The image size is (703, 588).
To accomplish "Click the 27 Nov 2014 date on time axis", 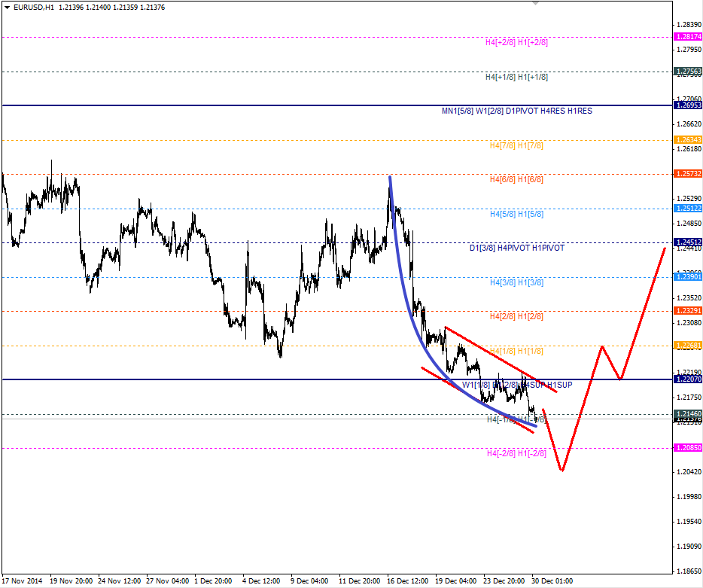I will (x=23, y=581).
